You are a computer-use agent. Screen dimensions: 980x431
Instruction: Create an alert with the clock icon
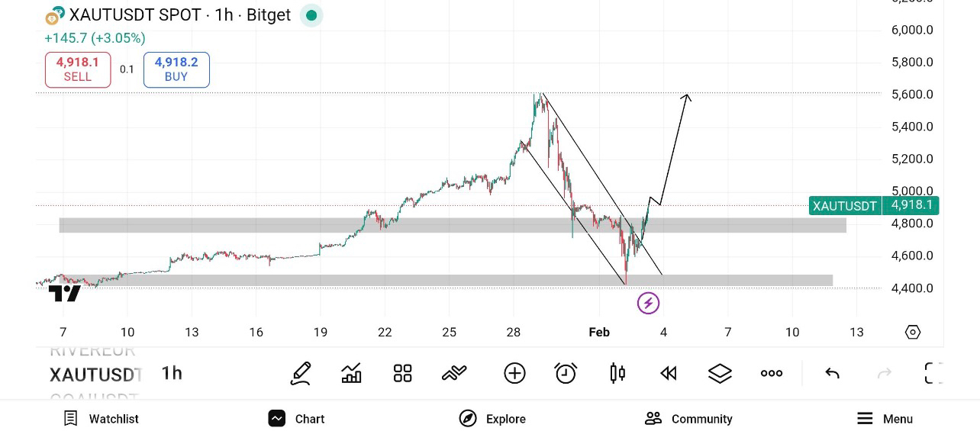click(566, 373)
